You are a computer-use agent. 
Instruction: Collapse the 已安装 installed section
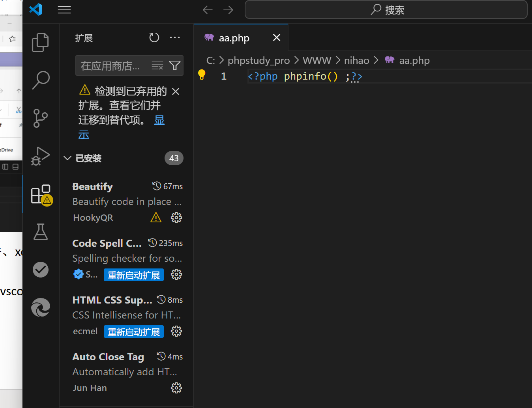pyautogui.click(x=67, y=158)
